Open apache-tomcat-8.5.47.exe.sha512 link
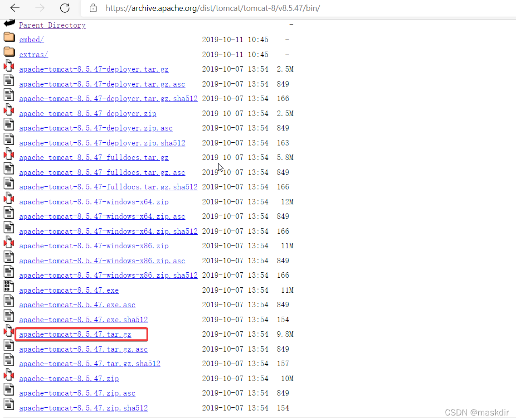516x420 pixels. pos(83,320)
